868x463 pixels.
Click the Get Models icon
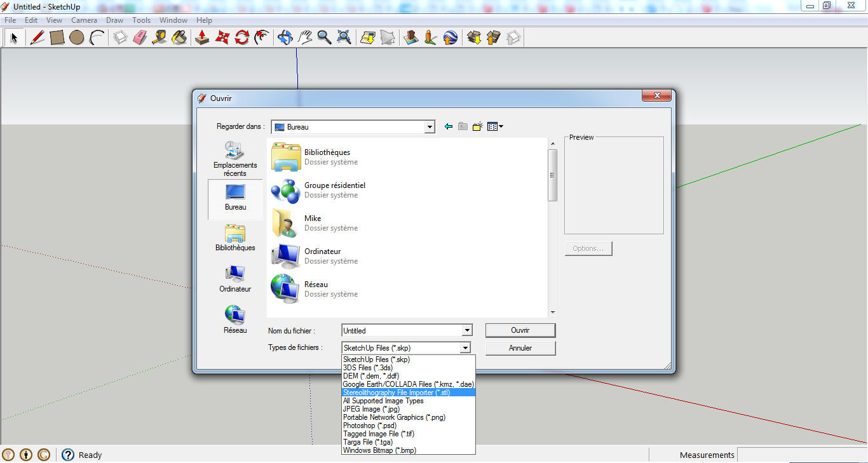pyautogui.click(x=473, y=37)
